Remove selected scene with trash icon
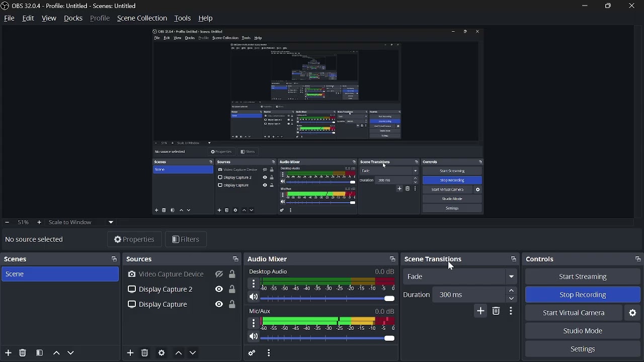The image size is (644, 362). 23,353
